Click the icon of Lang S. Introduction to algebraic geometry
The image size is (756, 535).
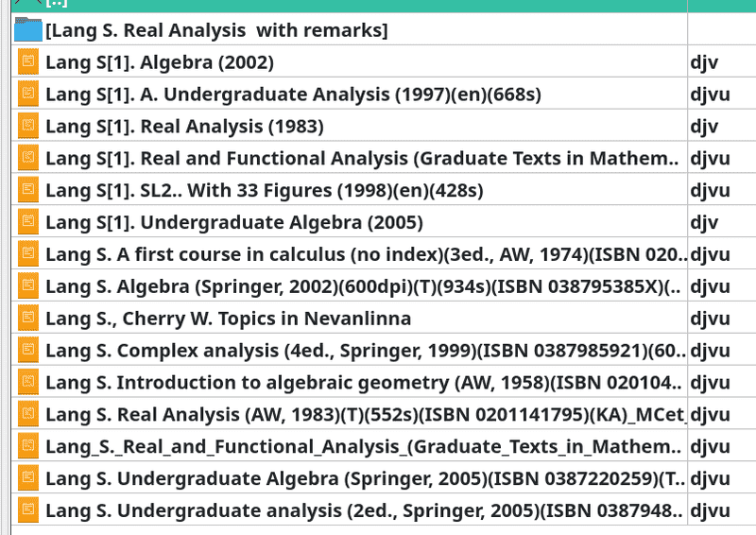point(28,382)
